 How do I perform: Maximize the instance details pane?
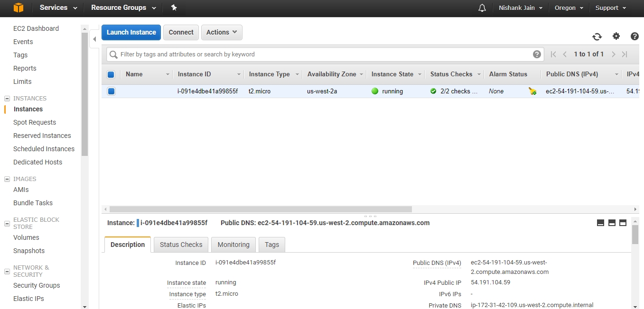[x=623, y=223]
